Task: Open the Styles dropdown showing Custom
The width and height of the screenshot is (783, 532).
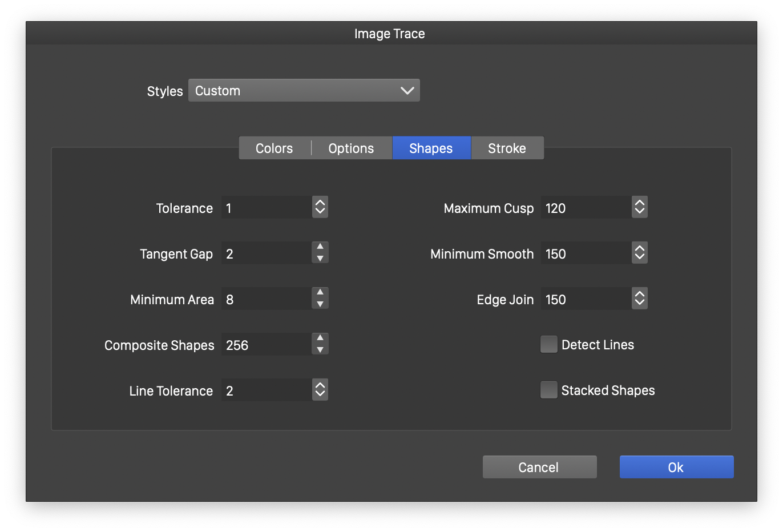Action: [304, 91]
